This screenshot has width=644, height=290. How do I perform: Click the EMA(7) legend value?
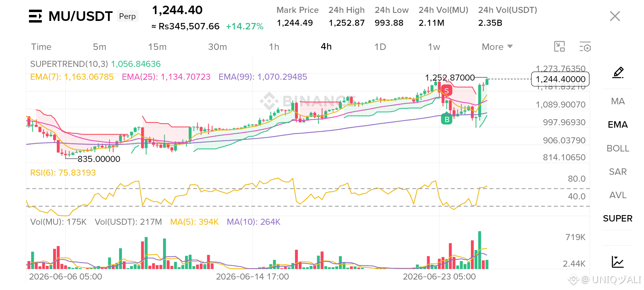[72, 77]
